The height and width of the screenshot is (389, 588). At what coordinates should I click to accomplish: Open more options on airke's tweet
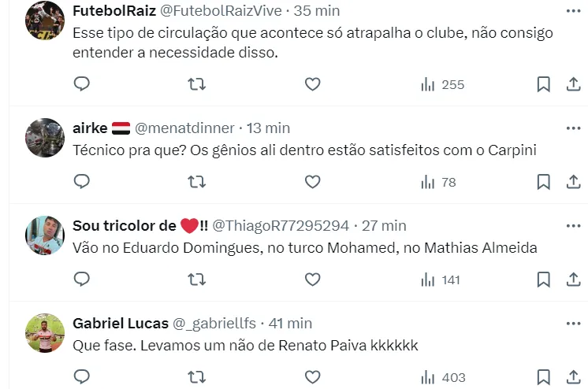tap(574, 128)
